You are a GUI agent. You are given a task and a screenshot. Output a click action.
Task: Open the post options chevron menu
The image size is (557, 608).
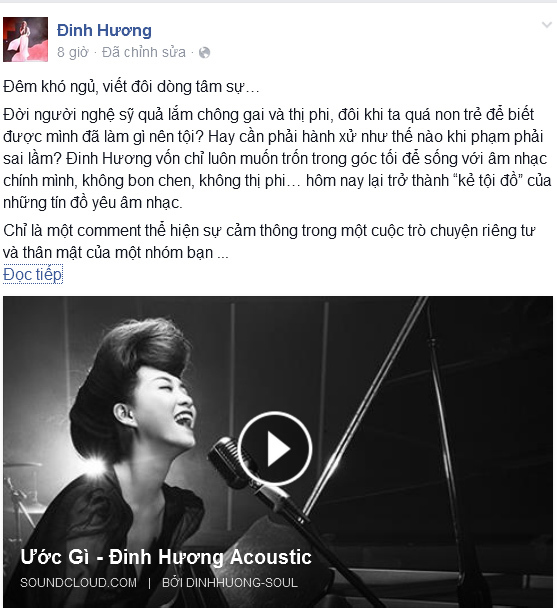point(547,25)
